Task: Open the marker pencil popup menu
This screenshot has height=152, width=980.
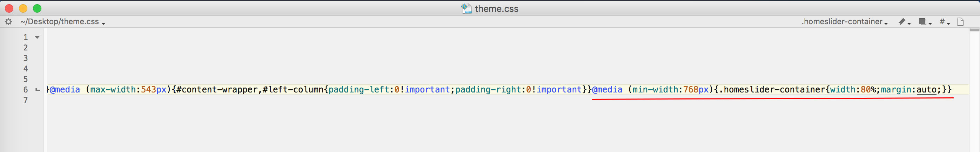Action: [x=904, y=22]
